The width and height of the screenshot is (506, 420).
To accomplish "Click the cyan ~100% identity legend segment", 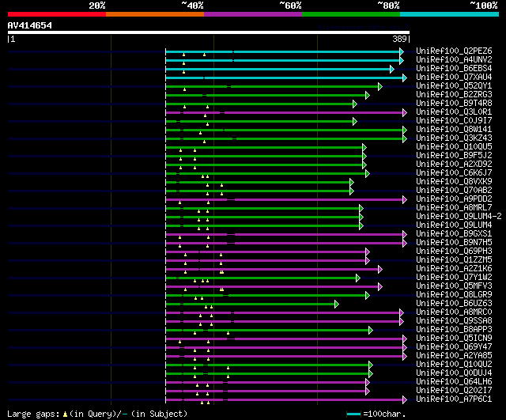I will coord(450,14).
